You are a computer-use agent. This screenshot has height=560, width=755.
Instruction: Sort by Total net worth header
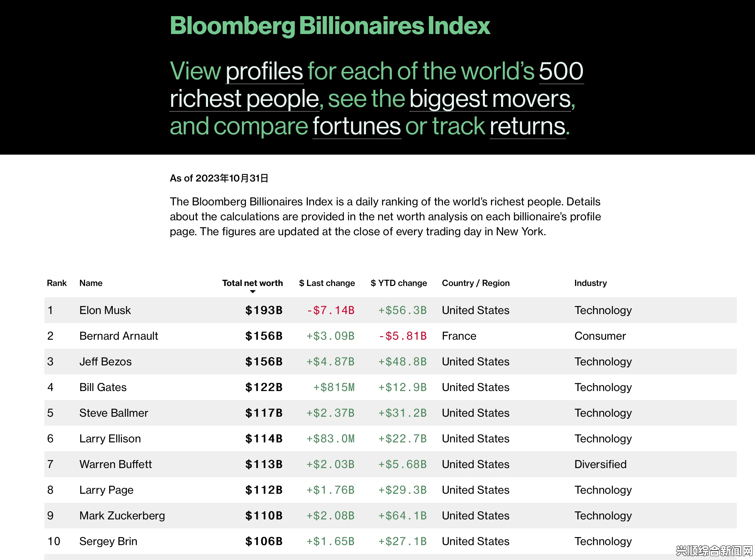tap(252, 283)
